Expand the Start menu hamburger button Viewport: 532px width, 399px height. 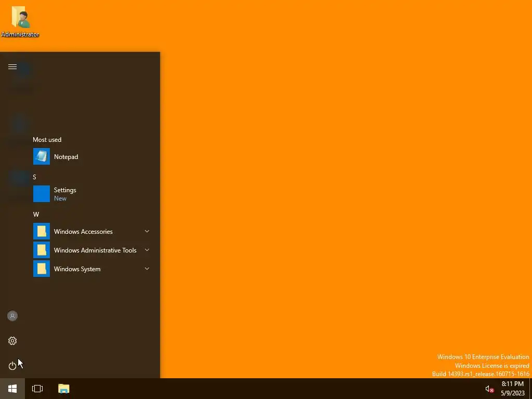click(x=12, y=66)
